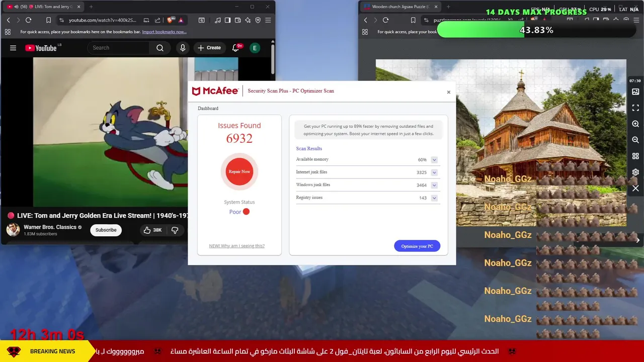Click the YouTube logo
The height and width of the screenshot is (362, 644).
(x=41, y=48)
